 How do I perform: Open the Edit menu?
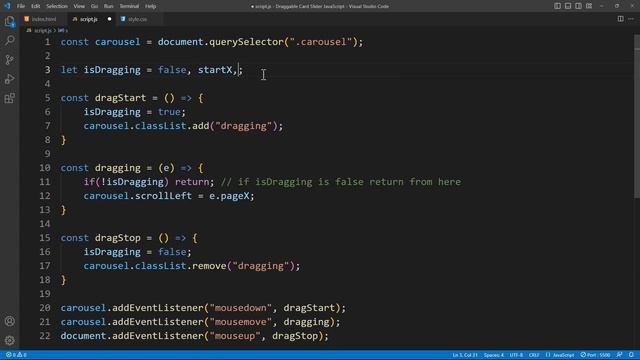pyautogui.click(x=36, y=6)
